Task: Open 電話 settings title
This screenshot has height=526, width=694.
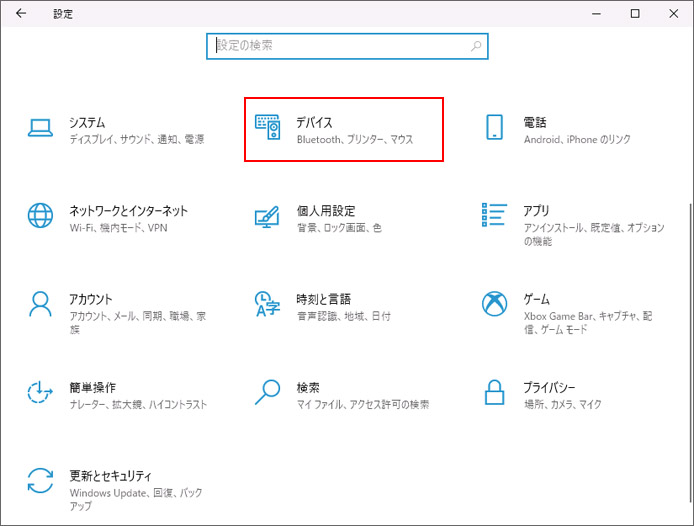Action: [535, 122]
